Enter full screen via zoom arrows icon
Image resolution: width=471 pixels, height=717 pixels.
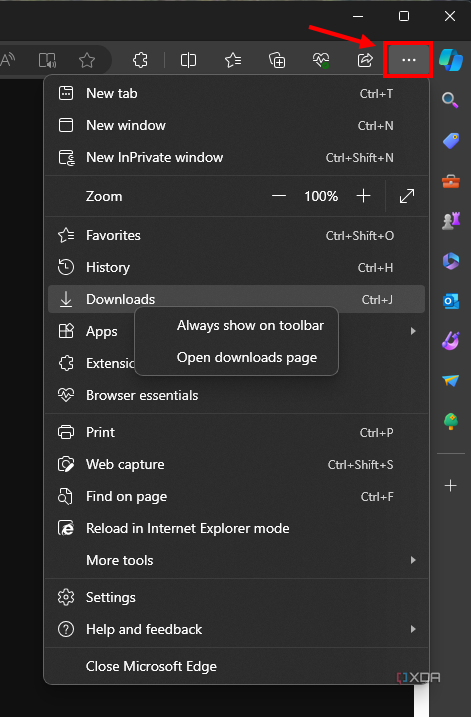click(407, 196)
